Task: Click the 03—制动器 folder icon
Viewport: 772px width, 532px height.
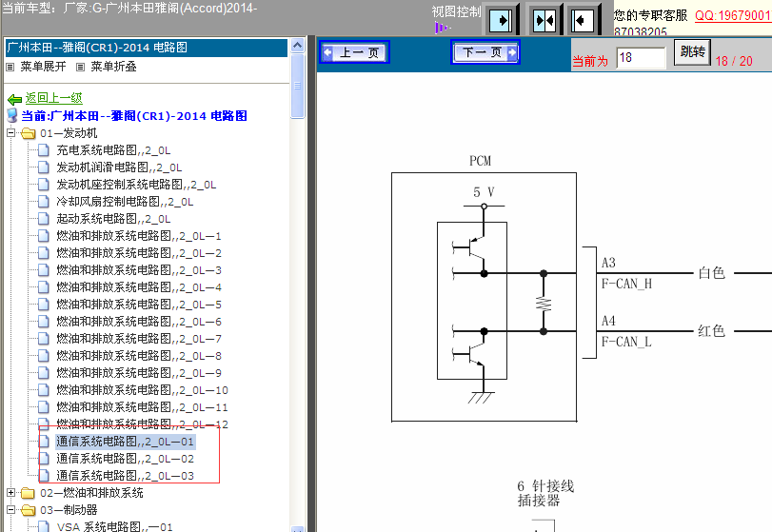Action: click(29, 510)
